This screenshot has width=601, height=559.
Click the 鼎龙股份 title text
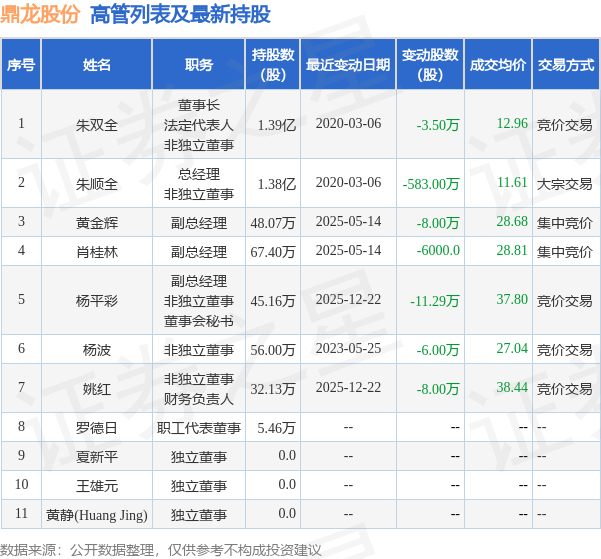pos(40,15)
